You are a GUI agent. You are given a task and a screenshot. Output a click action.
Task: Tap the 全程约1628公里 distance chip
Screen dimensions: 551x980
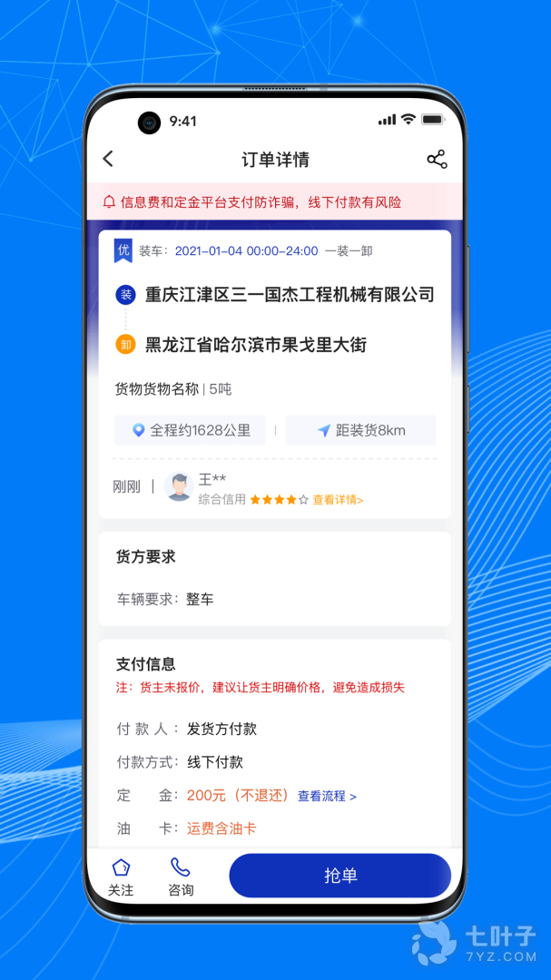pyautogui.click(x=190, y=430)
